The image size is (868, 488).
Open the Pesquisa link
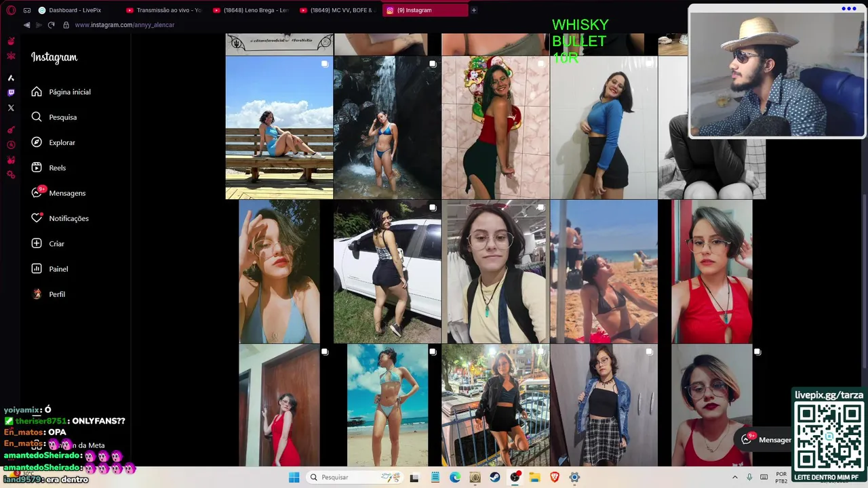coord(62,117)
